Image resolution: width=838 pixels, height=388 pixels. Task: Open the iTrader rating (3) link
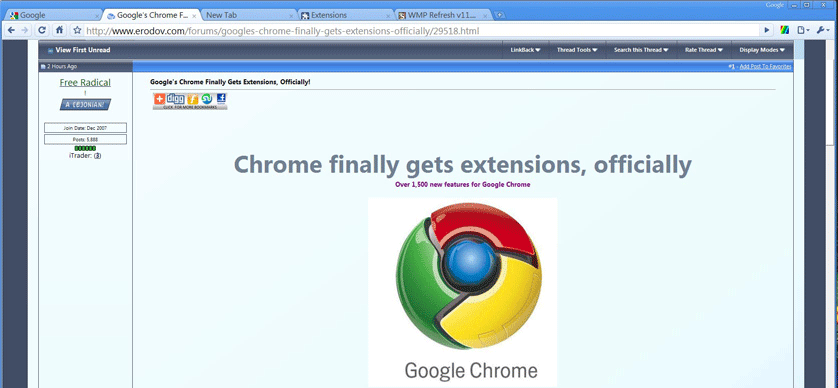pos(98,156)
